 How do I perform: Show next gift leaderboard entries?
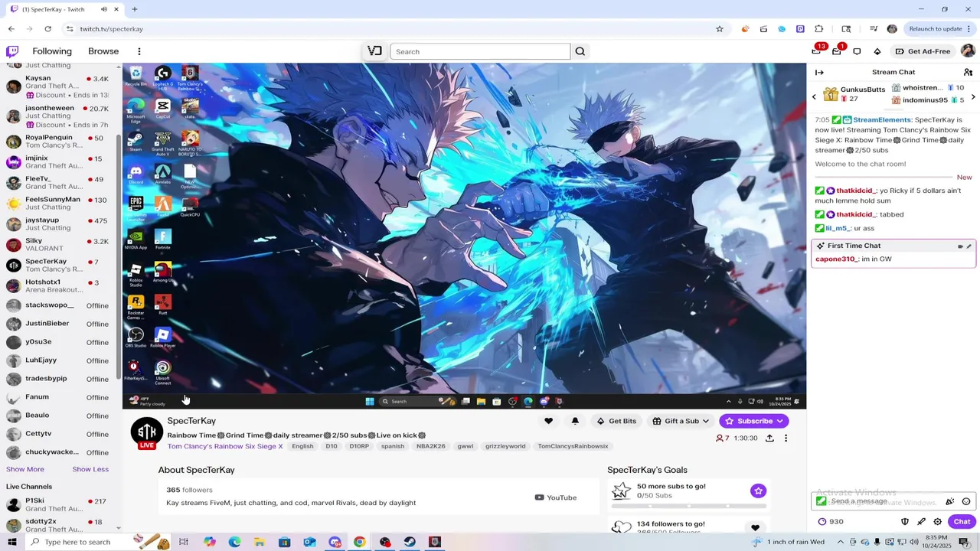973,96
